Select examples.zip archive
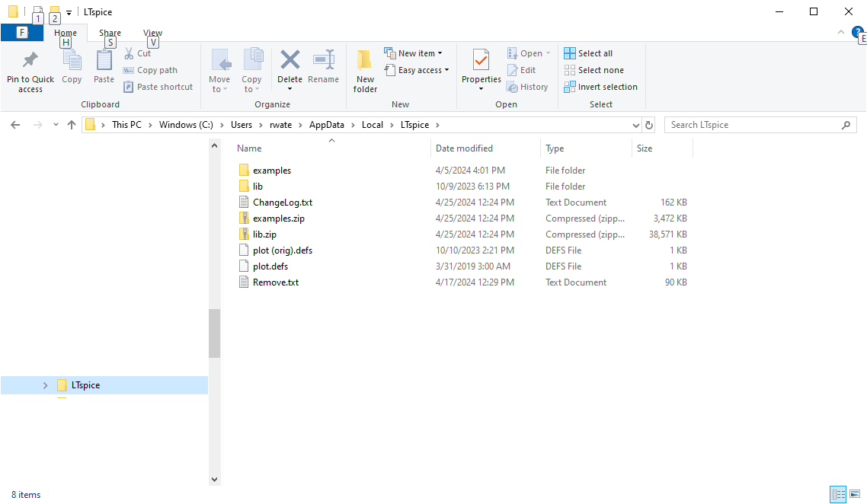 point(279,219)
